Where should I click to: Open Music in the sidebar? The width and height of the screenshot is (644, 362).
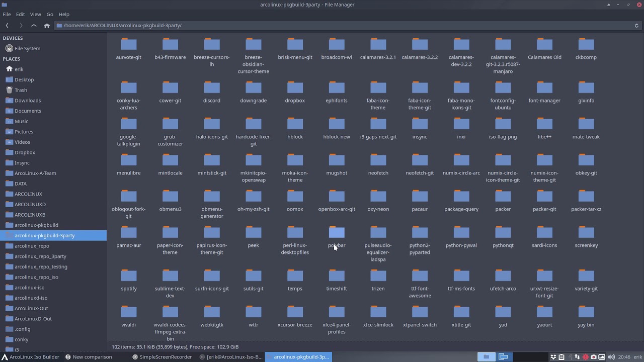[53, 121]
